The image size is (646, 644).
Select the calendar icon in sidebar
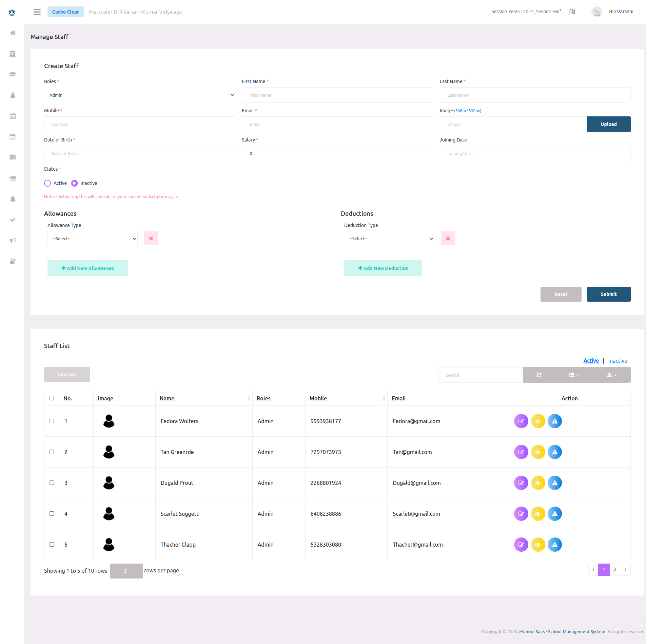click(13, 116)
